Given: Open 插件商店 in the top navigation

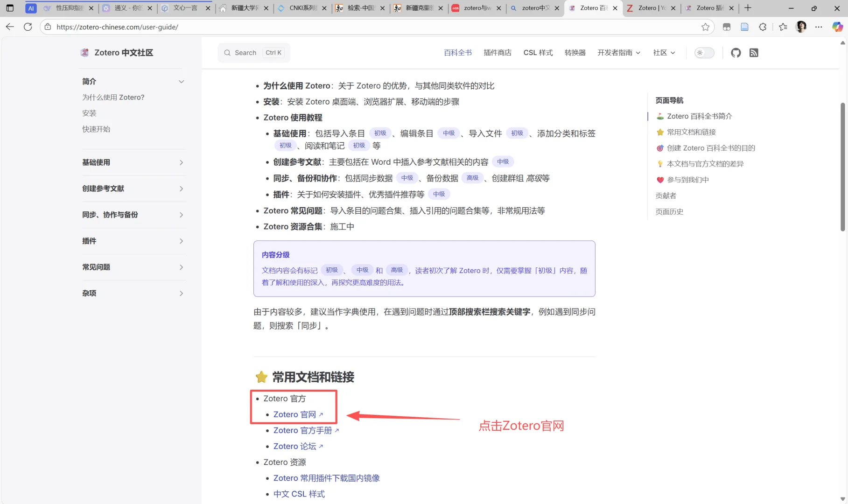Looking at the screenshot, I should pos(497,52).
